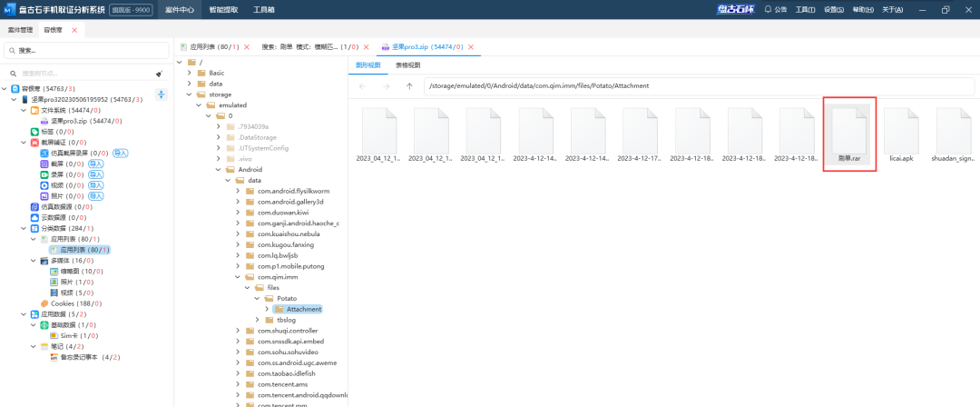Click the 公告 bell notification icon
Screen dimensions: 980x407
tap(769, 9)
